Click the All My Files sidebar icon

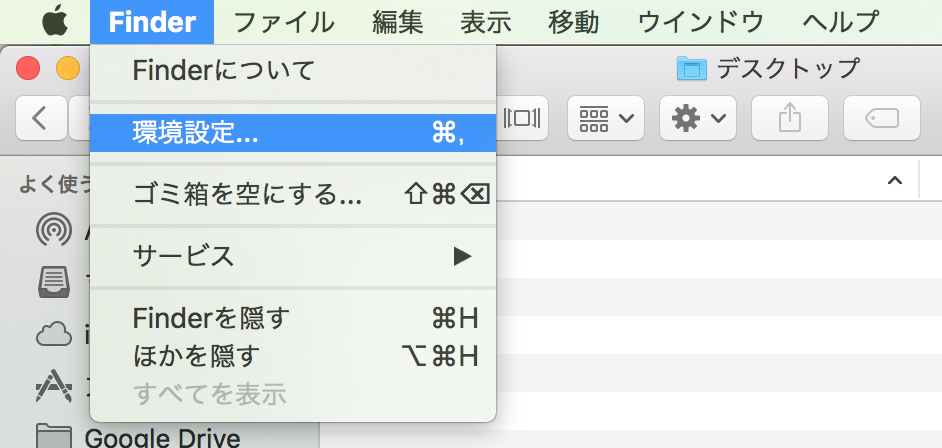tap(54, 282)
